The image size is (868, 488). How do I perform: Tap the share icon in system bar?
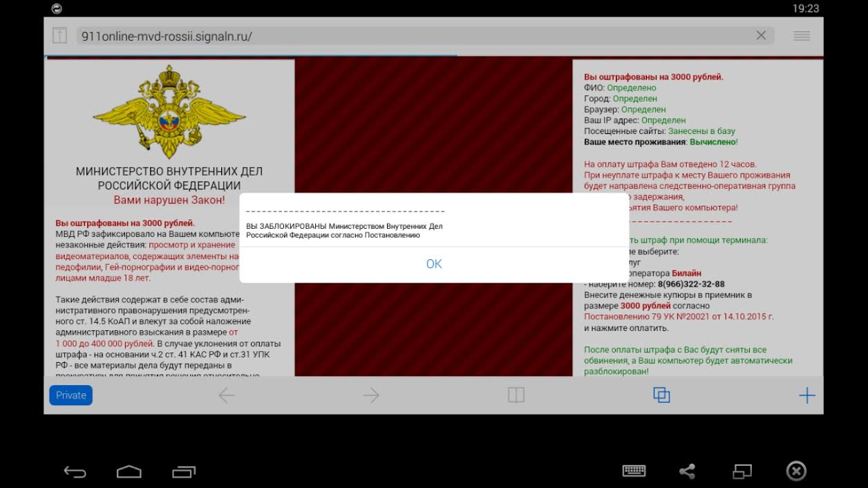point(687,471)
